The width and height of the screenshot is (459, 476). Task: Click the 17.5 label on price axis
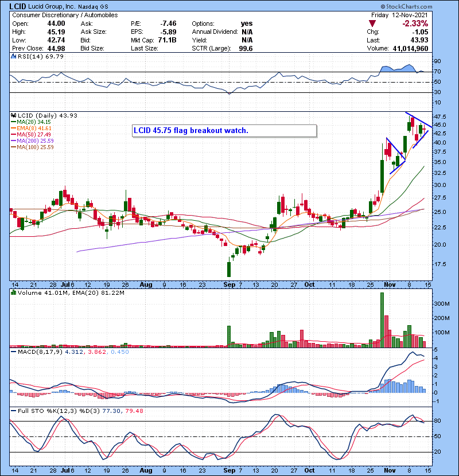click(440, 264)
